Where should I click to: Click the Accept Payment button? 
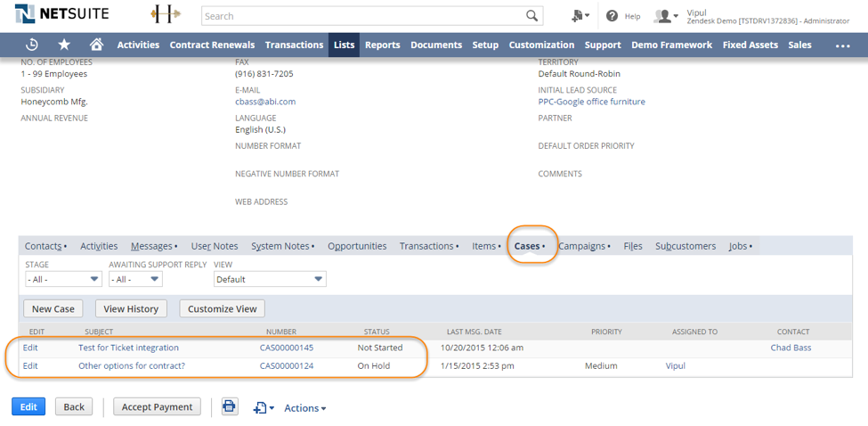click(157, 406)
